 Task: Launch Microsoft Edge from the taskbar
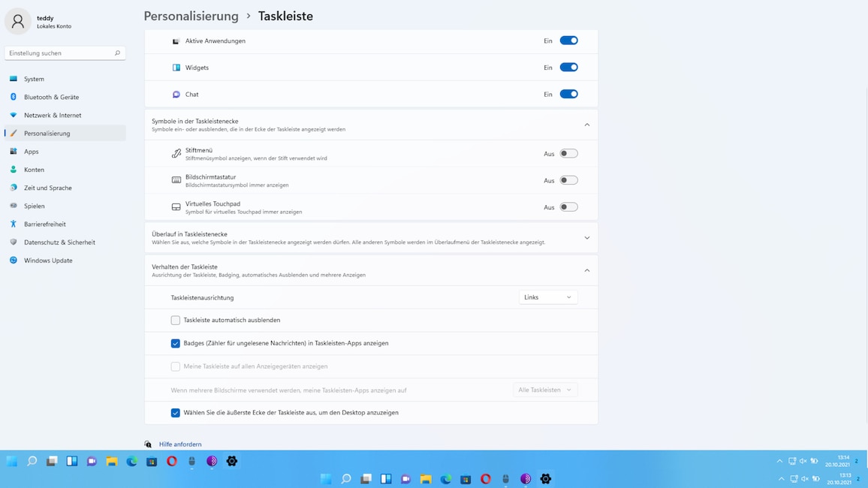click(x=131, y=460)
